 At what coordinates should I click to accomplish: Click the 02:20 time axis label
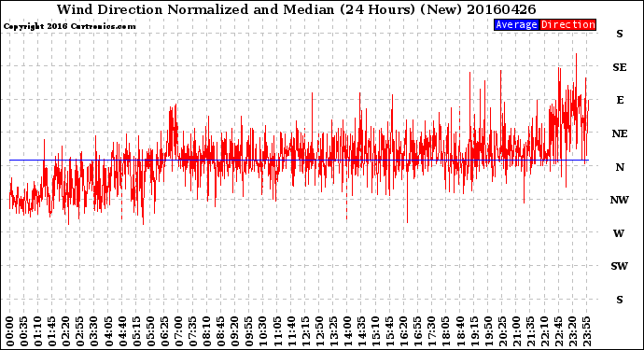[x=66, y=331]
